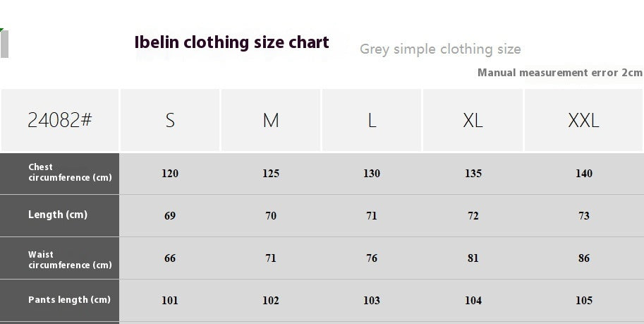Viewport: 644px width, 324px height.
Task: Click the 'Chest circumference (cm)' row label
Action: pyautogui.click(x=70, y=173)
